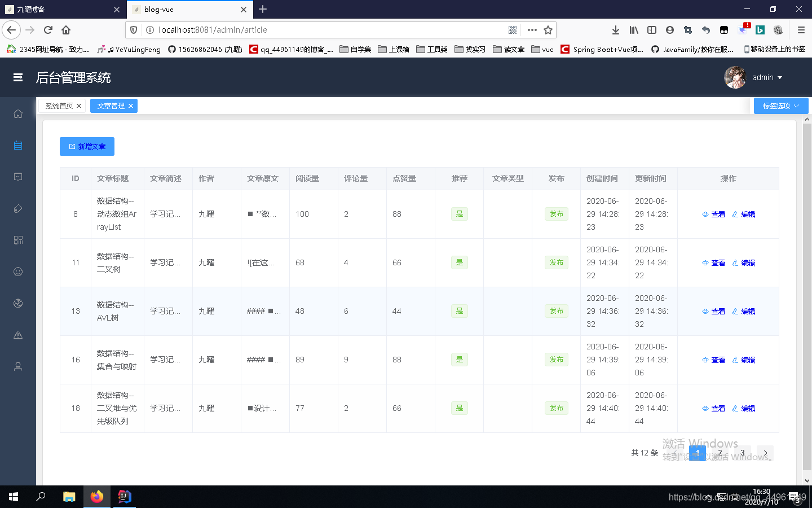812x508 pixels.
Task: Go to pagination page 3
Action: coord(743,453)
